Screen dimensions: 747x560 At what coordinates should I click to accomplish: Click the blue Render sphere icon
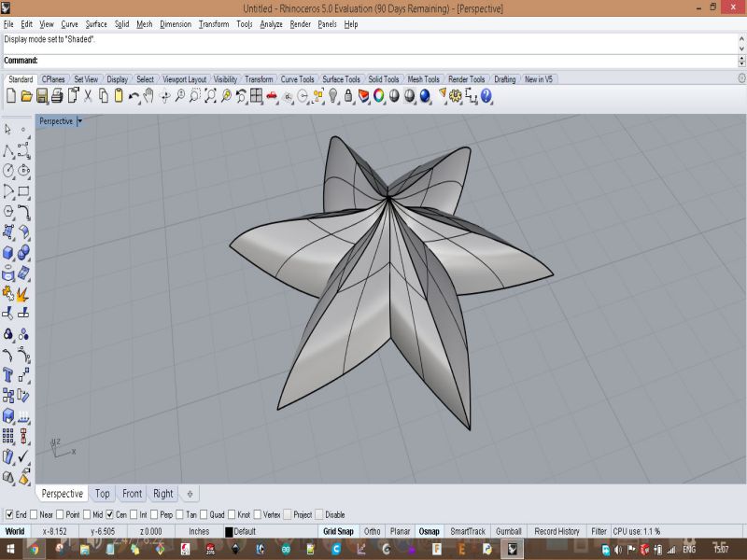[x=425, y=96]
